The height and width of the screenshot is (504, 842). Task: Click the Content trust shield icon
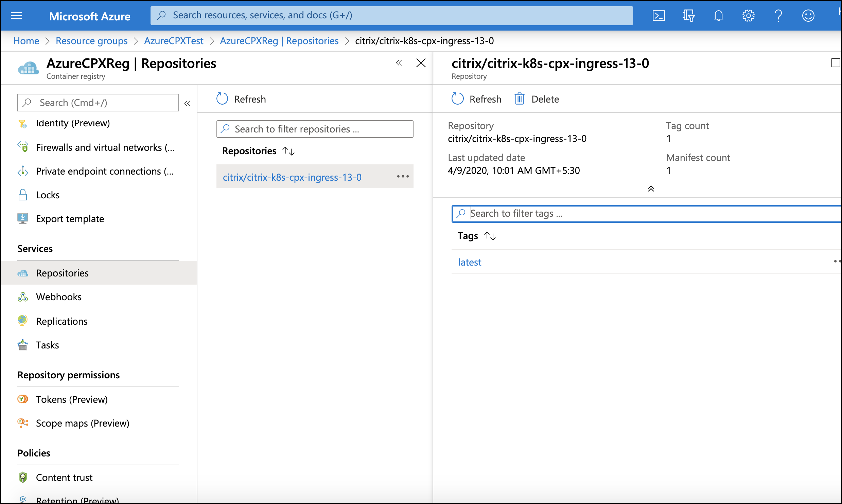click(23, 477)
